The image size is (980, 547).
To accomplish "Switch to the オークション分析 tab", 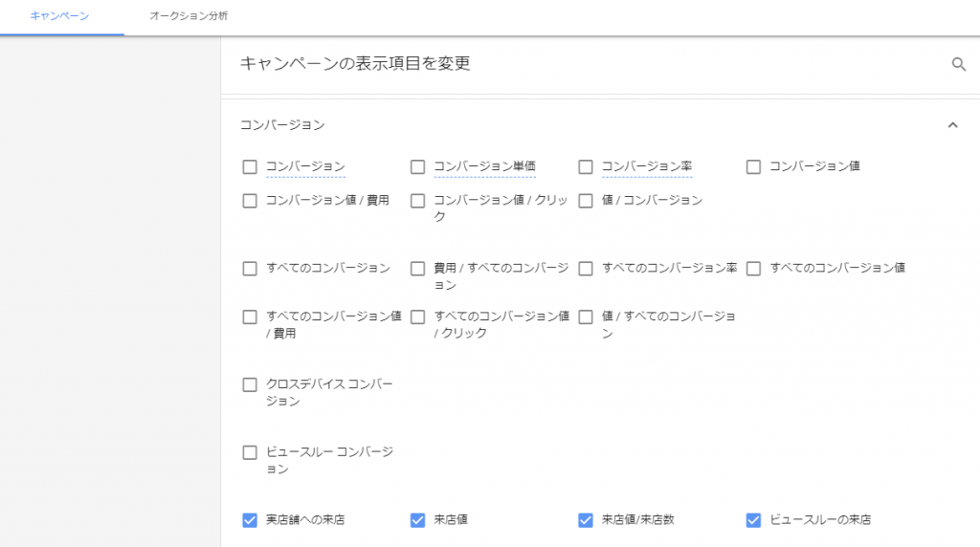I will pyautogui.click(x=189, y=16).
